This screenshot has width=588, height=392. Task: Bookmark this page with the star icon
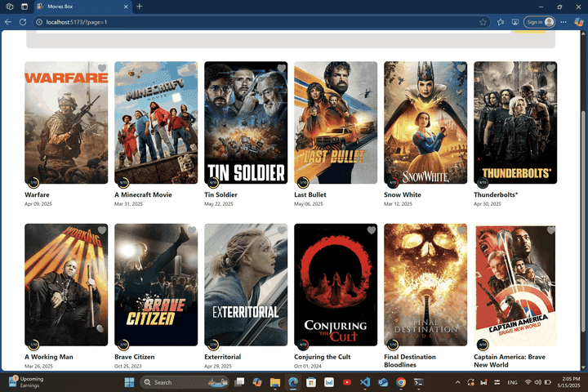pos(483,22)
